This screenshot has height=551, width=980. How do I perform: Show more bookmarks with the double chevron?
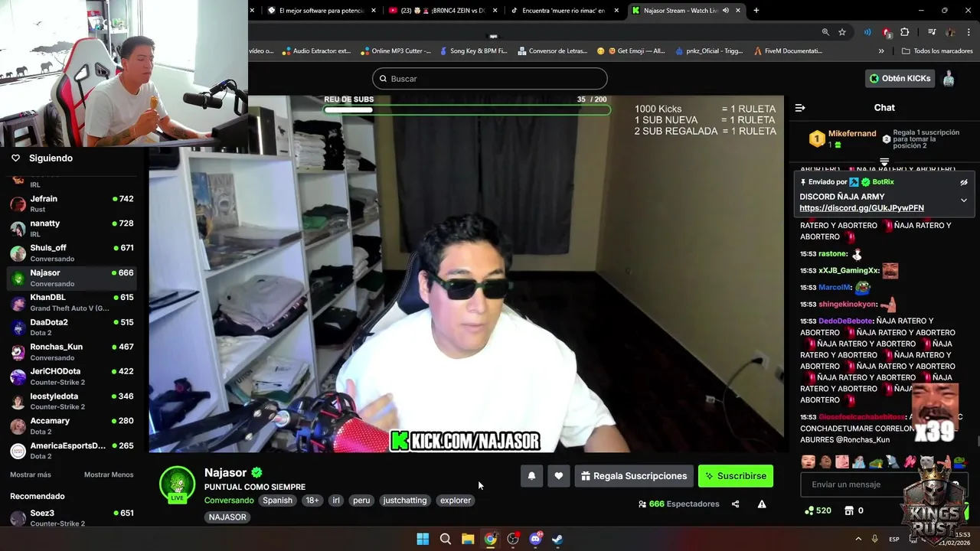pyautogui.click(x=881, y=51)
